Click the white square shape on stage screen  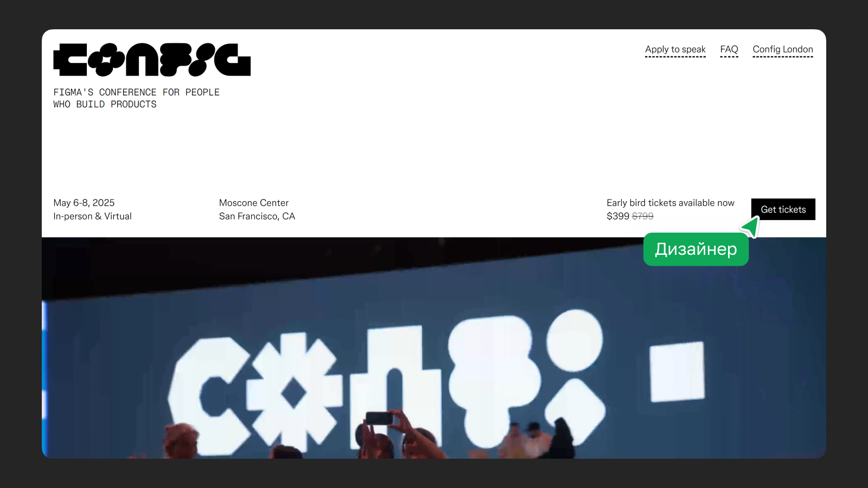(677, 372)
